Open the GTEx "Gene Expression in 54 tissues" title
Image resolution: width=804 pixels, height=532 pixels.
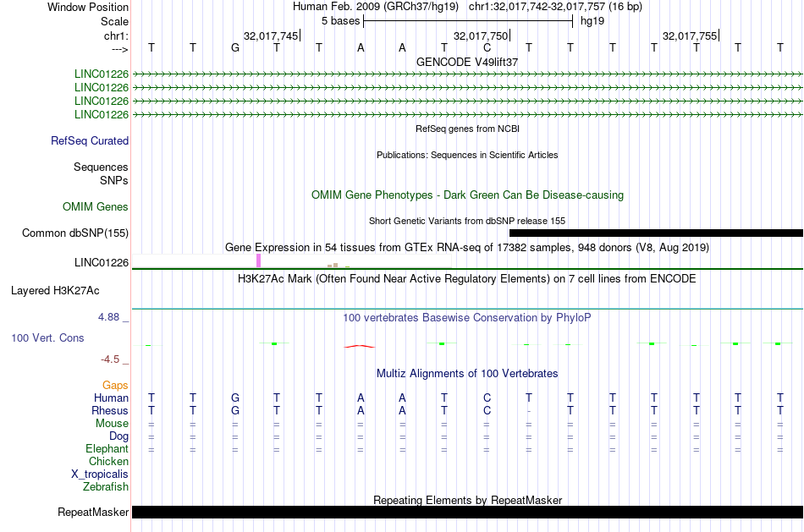[x=467, y=248]
